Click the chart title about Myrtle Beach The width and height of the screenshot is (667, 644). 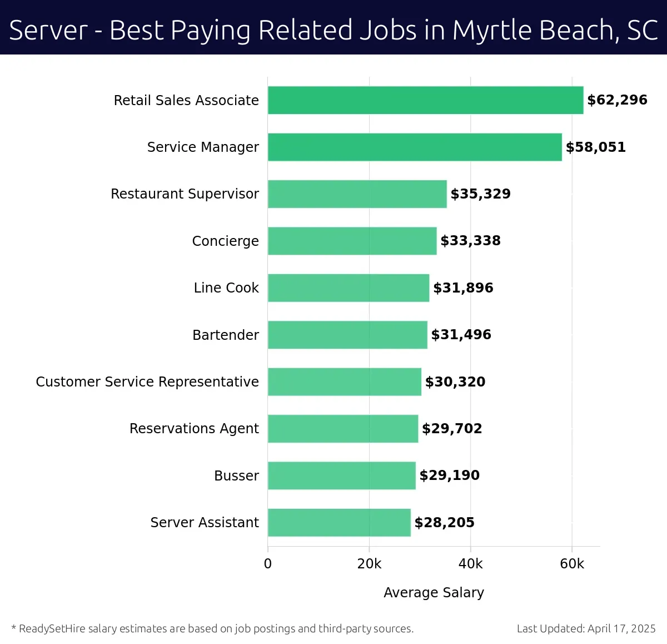point(333,30)
